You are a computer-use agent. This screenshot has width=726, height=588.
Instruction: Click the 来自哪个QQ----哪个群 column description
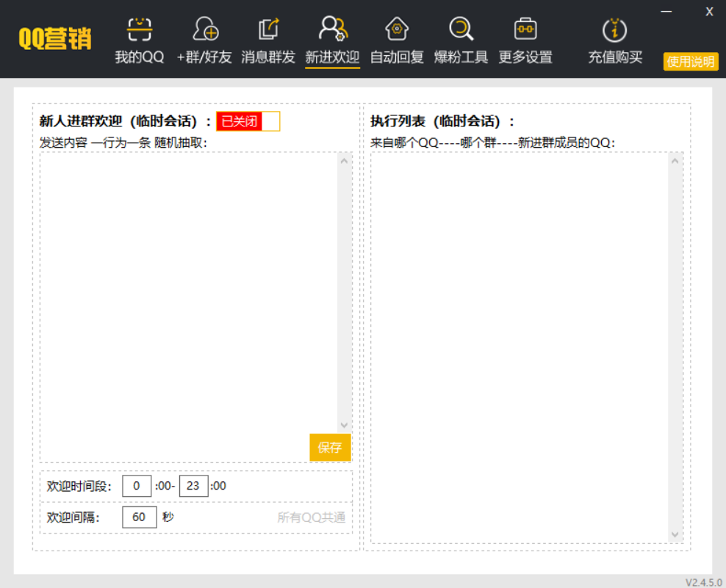(492, 143)
